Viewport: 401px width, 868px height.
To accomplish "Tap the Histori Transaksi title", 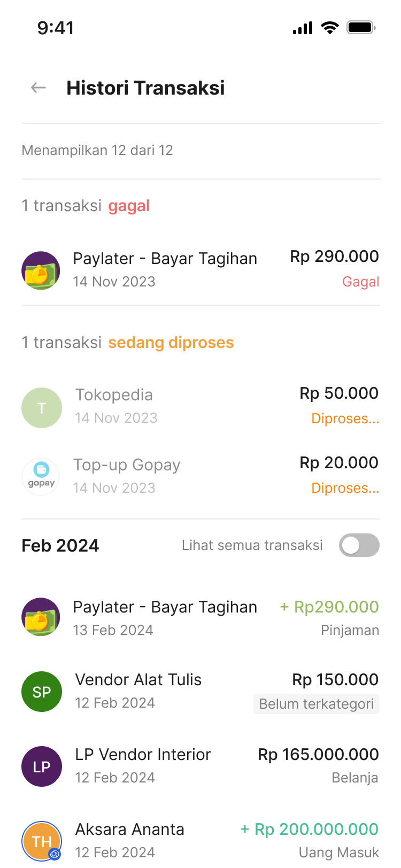I will [145, 88].
